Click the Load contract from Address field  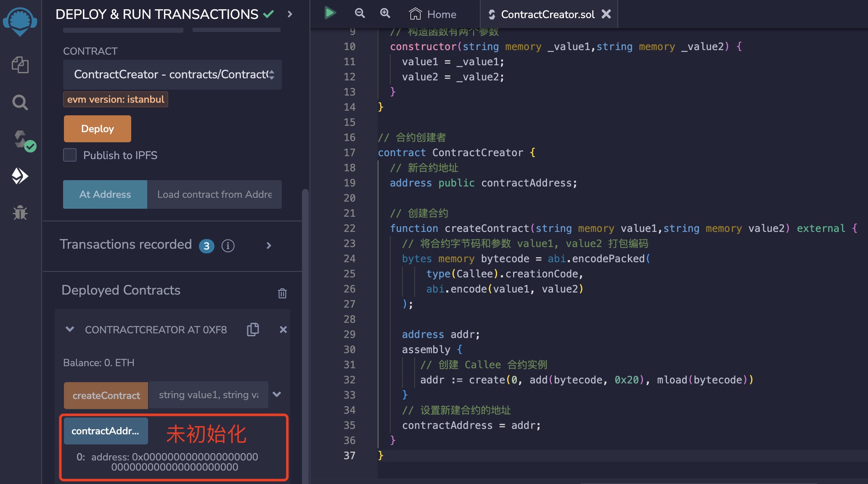point(214,194)
